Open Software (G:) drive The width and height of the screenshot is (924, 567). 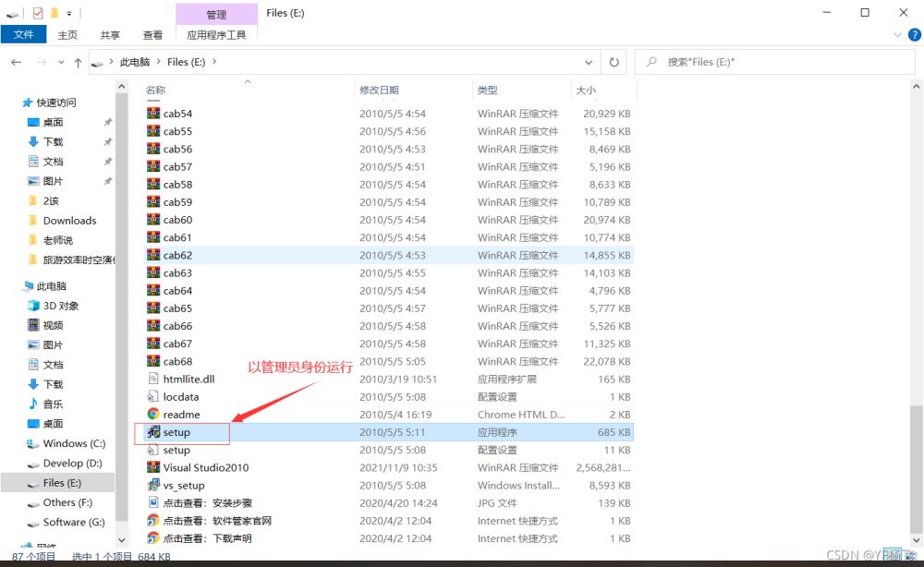pyautogui.click(x=74, y=522)
